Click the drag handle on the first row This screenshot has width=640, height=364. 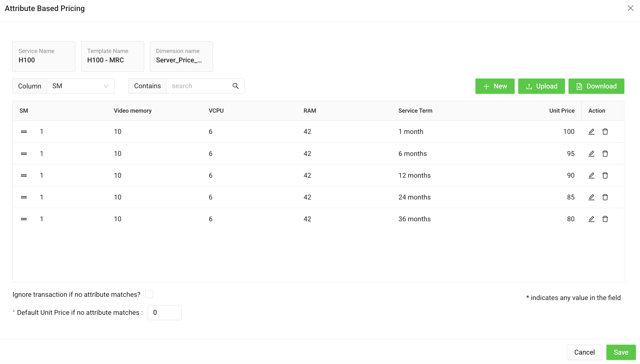tap(24, 131)
